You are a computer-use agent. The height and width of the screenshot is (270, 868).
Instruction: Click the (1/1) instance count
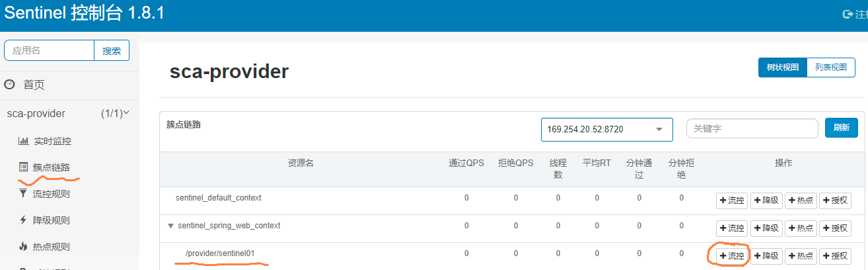click(112, 114)
